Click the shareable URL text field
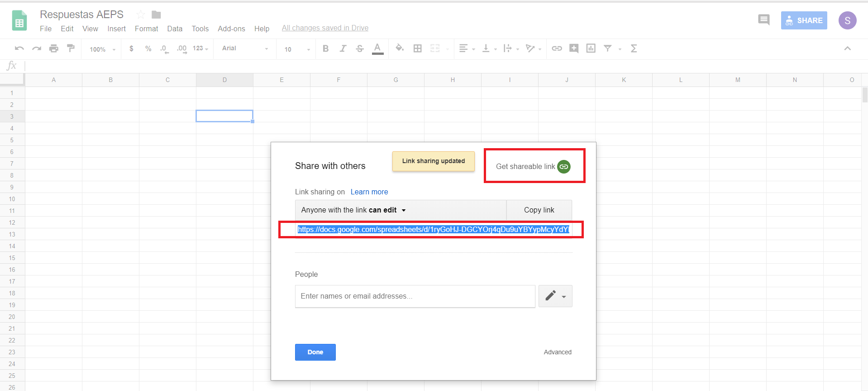 [x=433, y=230]
